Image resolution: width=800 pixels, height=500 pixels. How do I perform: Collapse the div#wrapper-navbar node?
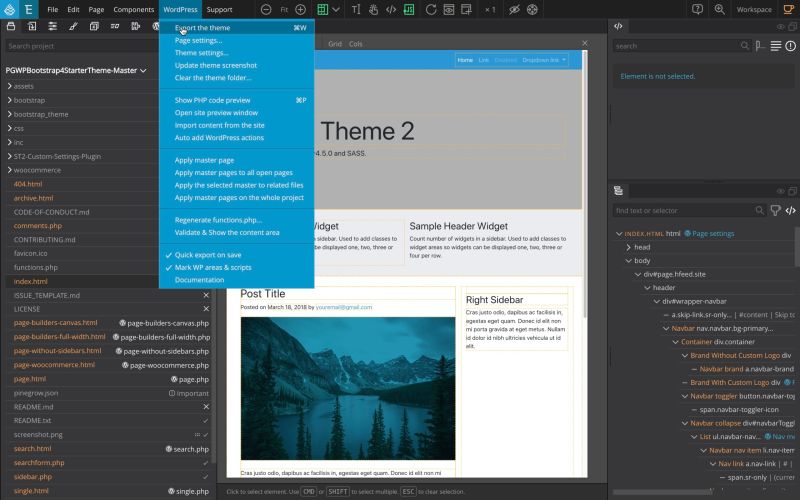coord(657,302)
